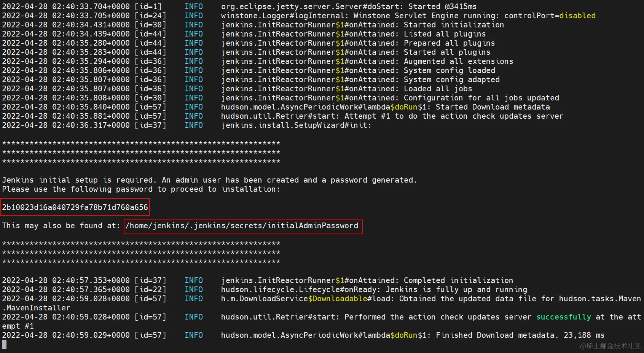Click the 'Loaded all jobs' log message
This screenshot has width=644, height=353.
coord(438,89)
